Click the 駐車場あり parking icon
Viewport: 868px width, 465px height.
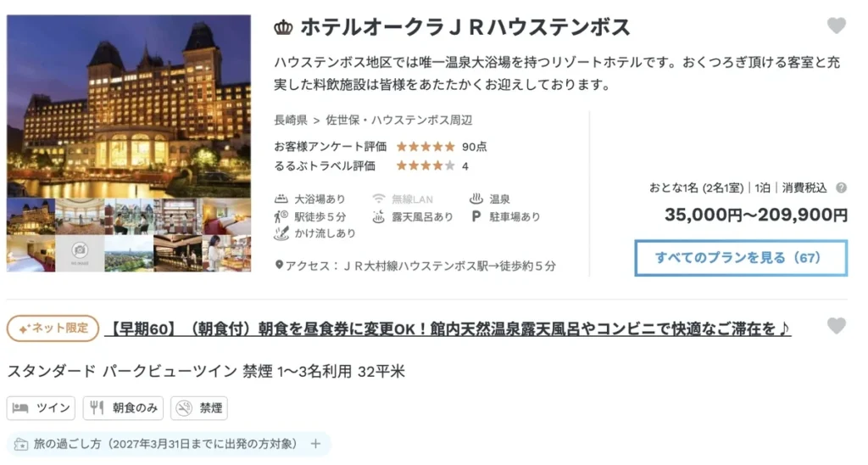pos(476,216)
